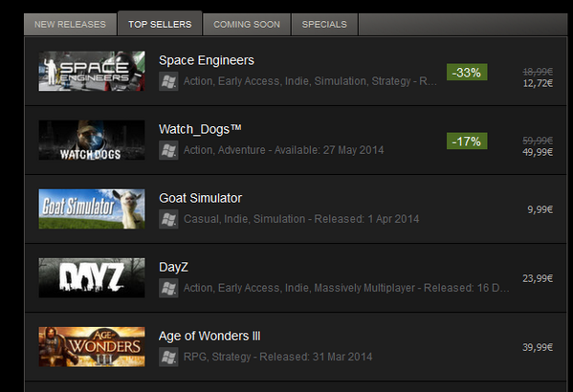Click the Windows icon under Age of Wonders III
Image resolution: width=573 pixels, height=392 pixels.
click(x=168, y=357)
